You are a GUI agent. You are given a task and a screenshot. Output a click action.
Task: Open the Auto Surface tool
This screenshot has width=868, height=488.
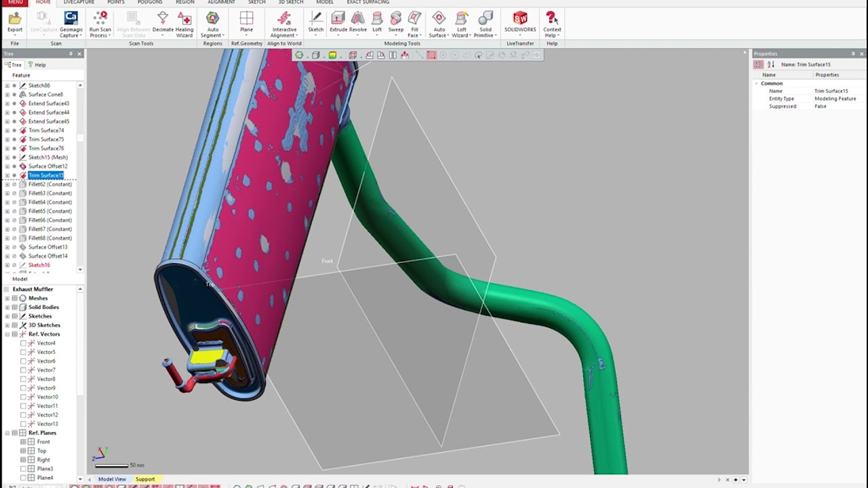click(439, 24)
